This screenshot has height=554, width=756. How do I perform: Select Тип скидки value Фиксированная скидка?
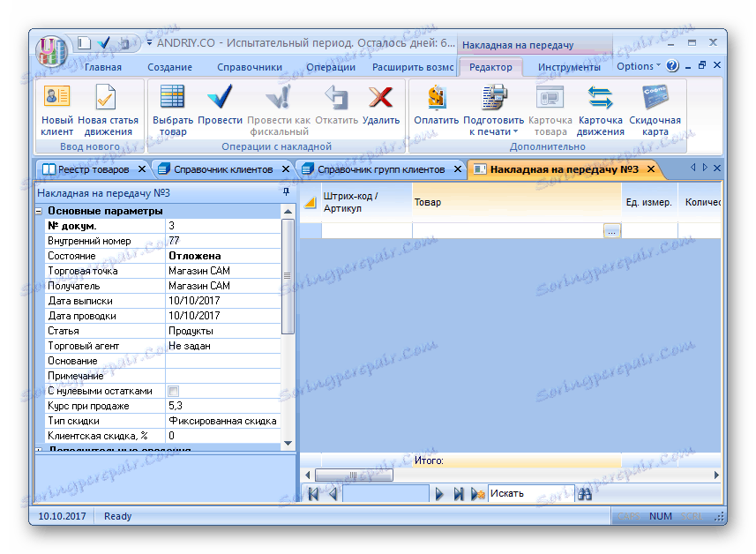click(223, 421)
